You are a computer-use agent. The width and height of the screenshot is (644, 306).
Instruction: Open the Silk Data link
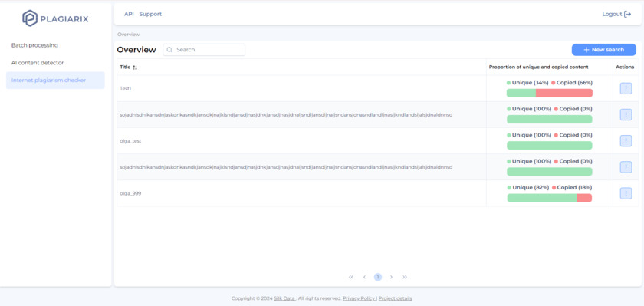[284, 298]
